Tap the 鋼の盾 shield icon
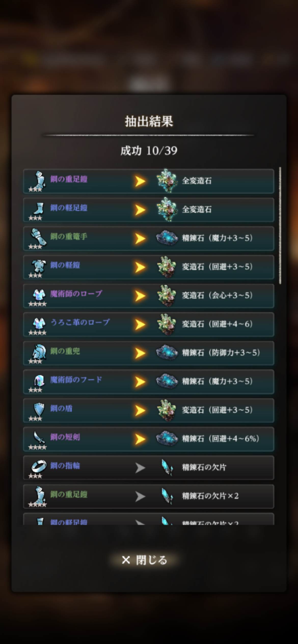Viewport: 298px width, 644px height. [39, 410]
